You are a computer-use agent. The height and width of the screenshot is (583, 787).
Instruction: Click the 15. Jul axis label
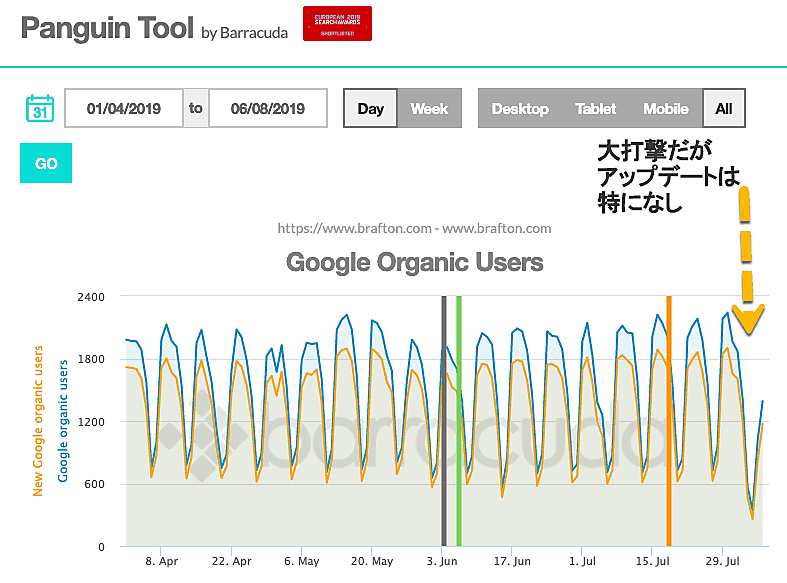[652, 561]
